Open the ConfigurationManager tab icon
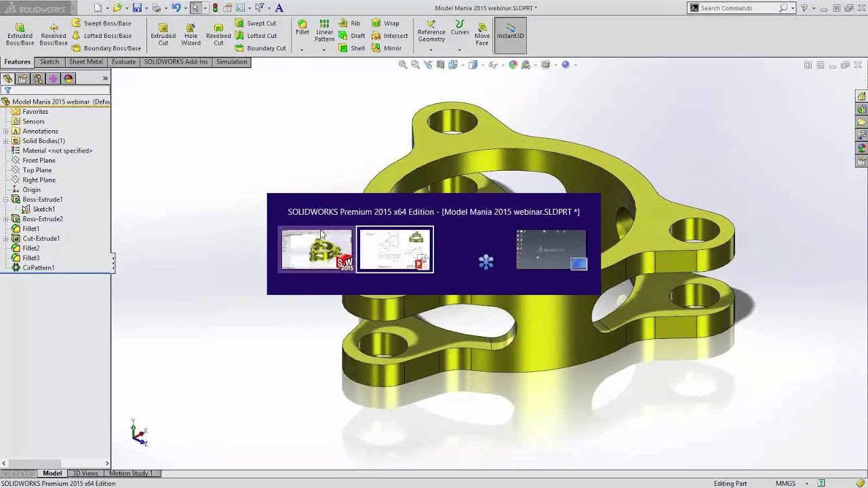868x488 pixels. pos(38,79)
